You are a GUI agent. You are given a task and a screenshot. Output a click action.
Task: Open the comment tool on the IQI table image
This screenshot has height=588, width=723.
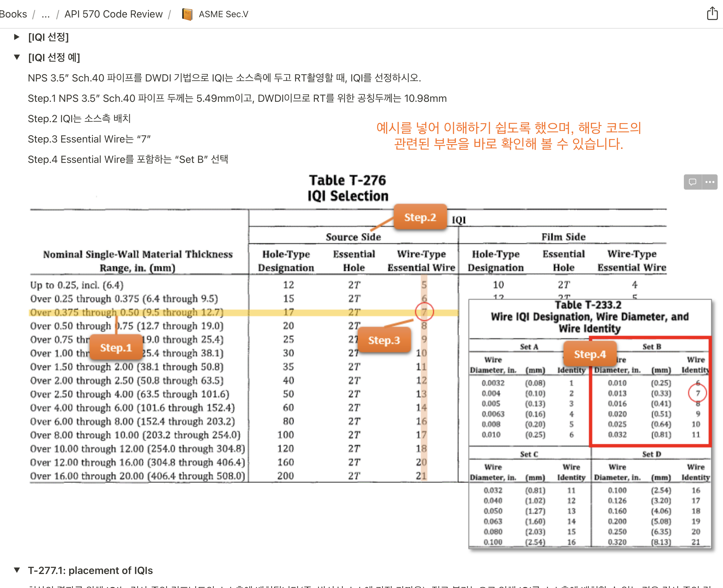[692, 182]
